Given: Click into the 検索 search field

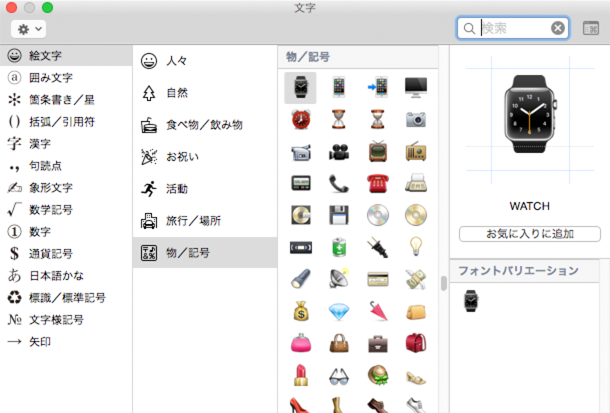Looking at the screenshot, I should coord(513,28).
